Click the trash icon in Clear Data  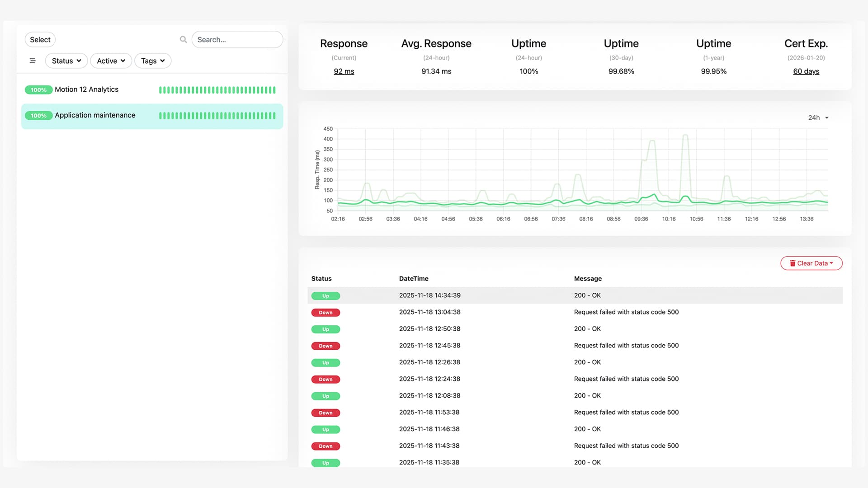[x=793, y=263]
